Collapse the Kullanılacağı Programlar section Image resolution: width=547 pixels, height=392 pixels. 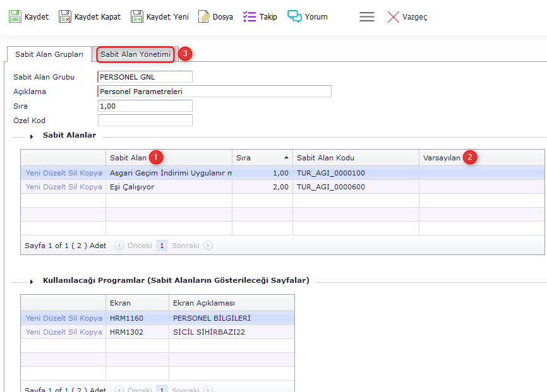[x=32, y=282]
